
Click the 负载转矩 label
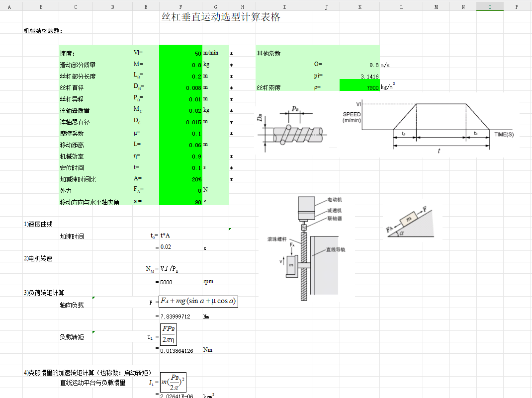click(72, 337)
